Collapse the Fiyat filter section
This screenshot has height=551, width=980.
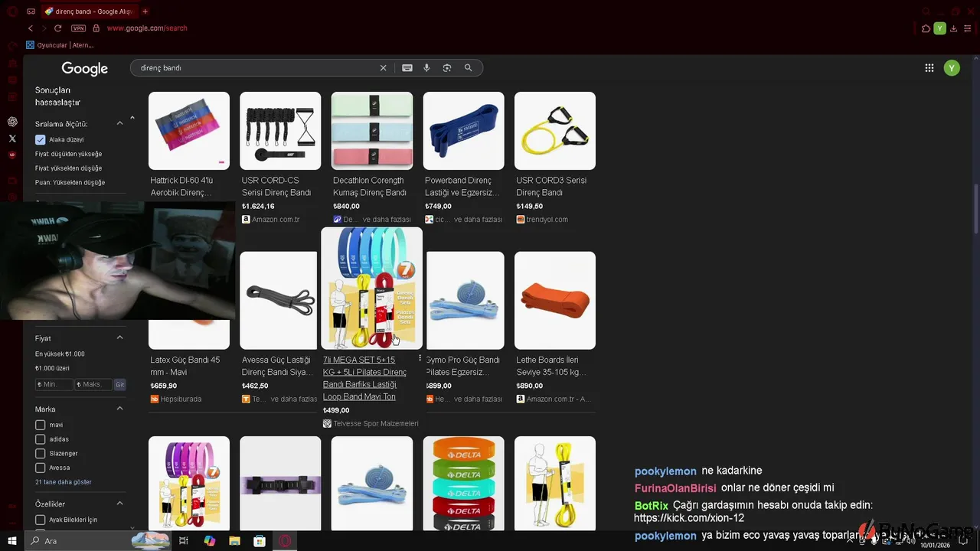[119, 337]
